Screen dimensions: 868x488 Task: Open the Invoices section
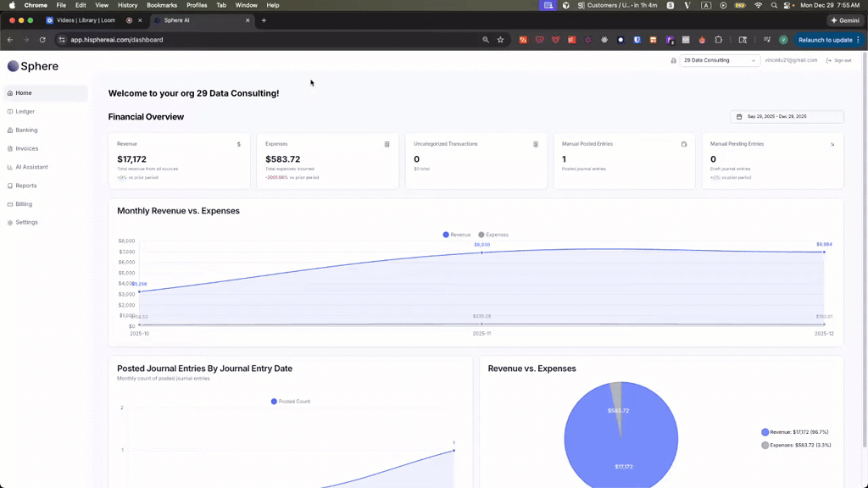click(26, 148)
